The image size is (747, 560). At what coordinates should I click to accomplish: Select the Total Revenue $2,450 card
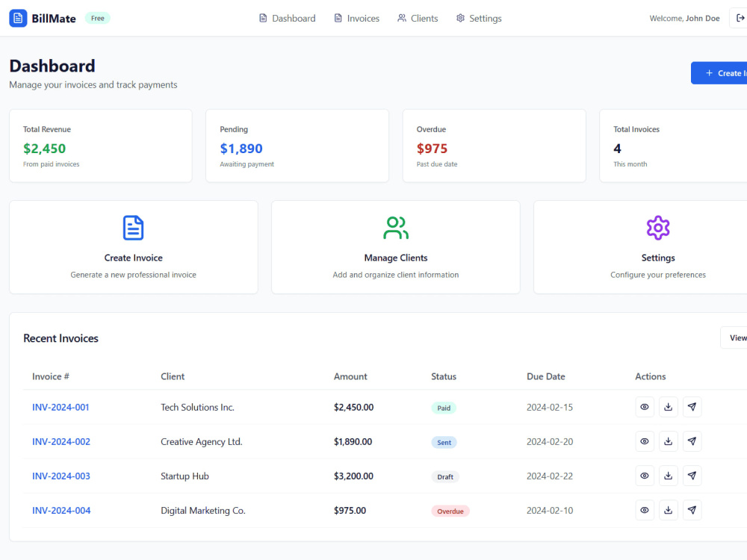(101, 146)
